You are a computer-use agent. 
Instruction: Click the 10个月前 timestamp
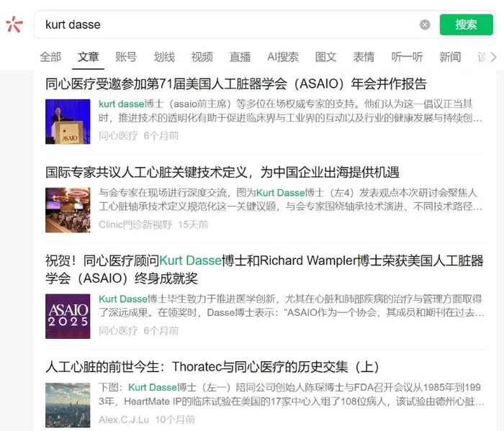tap(175, 419)
